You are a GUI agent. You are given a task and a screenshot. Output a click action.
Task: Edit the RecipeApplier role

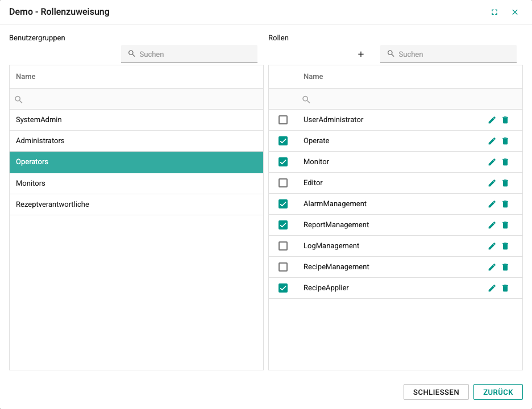pos(492,288)
